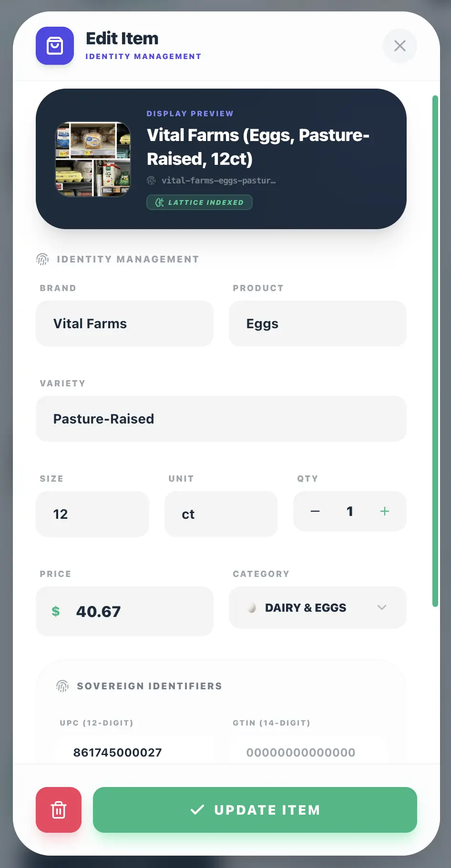451x868 pixels.
Task: Click the shopping bag icon in header
Action: click(55, 46)
